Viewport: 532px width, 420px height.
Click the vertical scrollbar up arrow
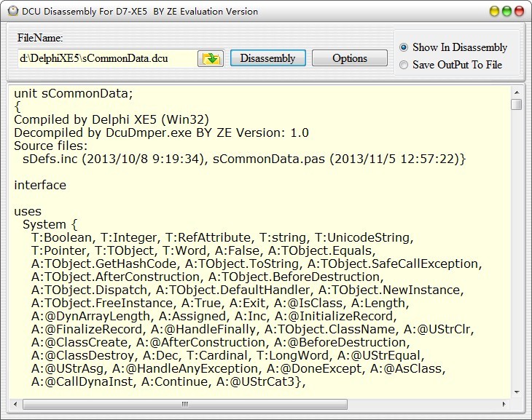[x=516, y=91]
